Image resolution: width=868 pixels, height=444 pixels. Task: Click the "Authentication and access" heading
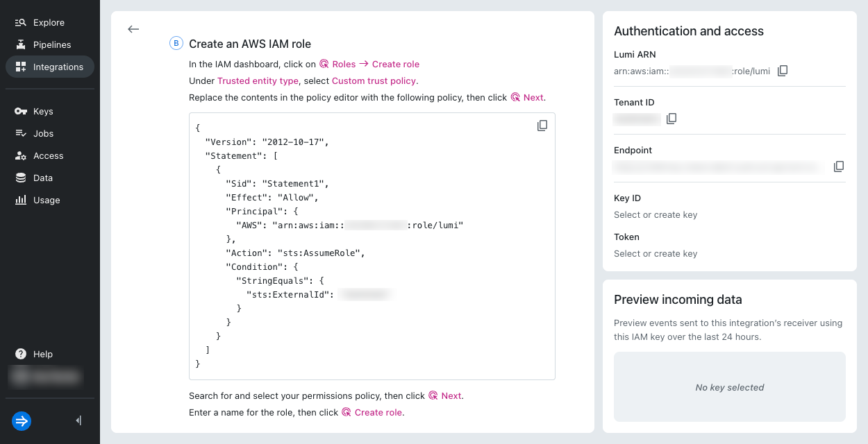[x=689, y=31]
